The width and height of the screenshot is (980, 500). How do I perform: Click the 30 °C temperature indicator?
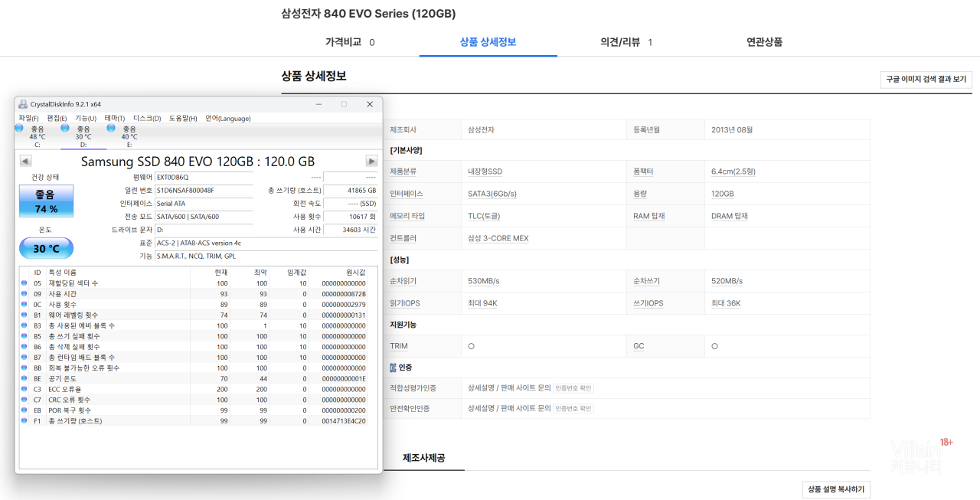click(46, 249)
